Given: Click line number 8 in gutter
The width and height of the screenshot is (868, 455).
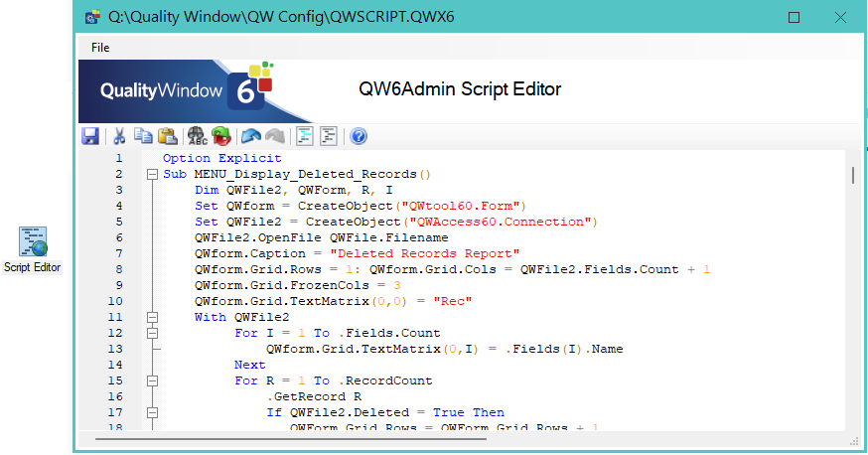Looking at the screenshot, I should [x=119, y=269].
